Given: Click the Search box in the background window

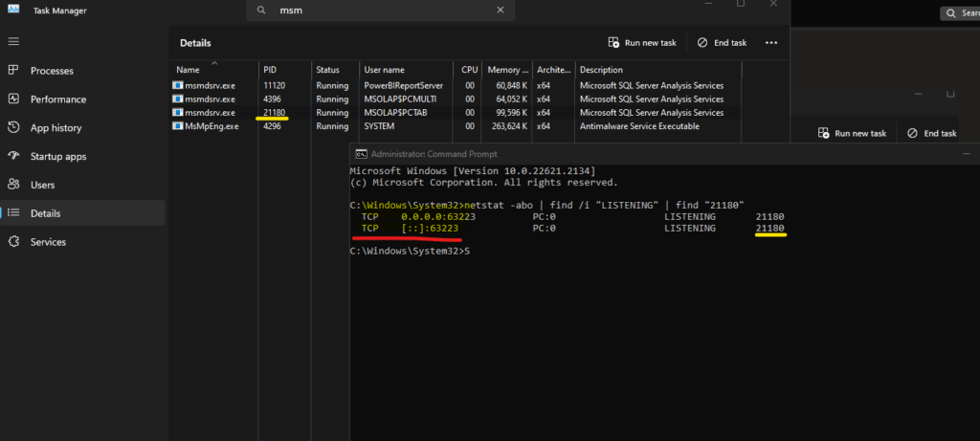Looking at the screenshot, I should tap(960, 13).
